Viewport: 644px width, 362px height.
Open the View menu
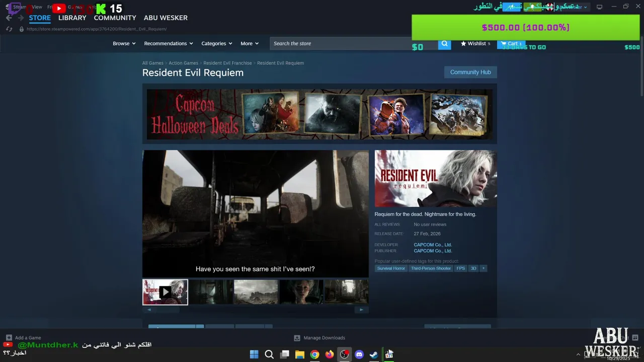pos(37,7)
